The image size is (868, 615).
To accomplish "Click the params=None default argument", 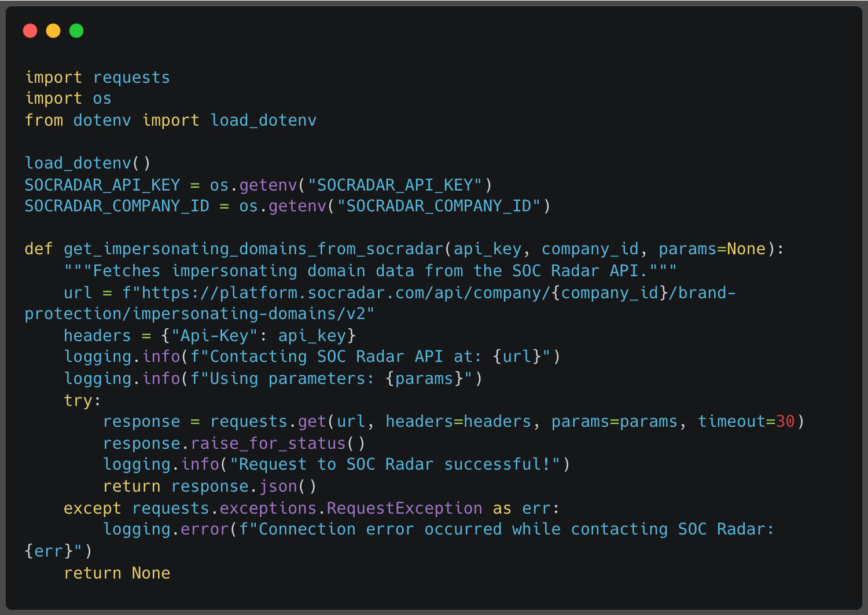I will tap(712, 249).
